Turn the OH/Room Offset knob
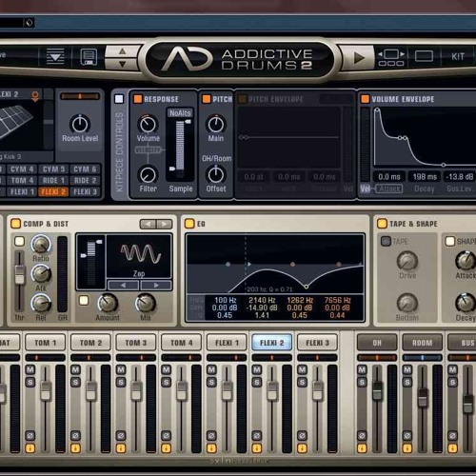The width and height of the screenshot is (476, 476). click(x=216, y=175)
